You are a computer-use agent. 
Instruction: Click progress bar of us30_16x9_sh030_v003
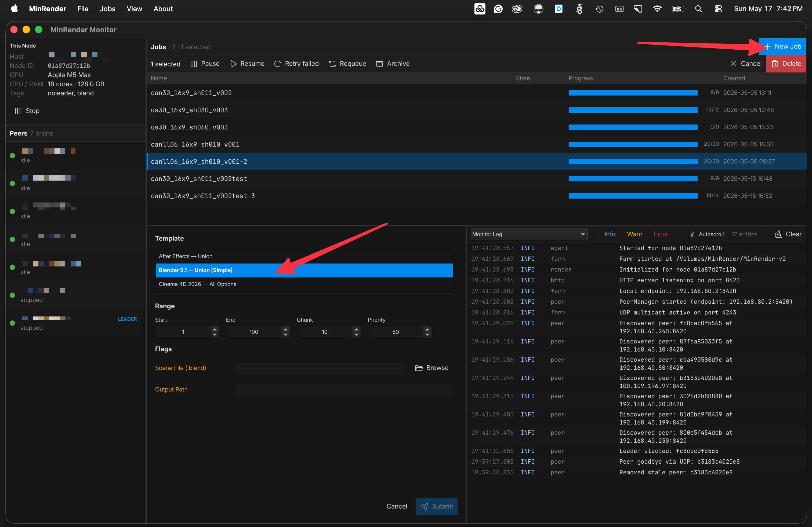click(633, 110)
